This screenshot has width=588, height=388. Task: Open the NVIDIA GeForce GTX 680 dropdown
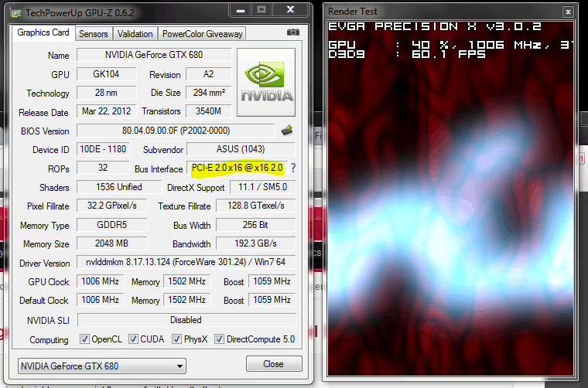click(102, 366)
